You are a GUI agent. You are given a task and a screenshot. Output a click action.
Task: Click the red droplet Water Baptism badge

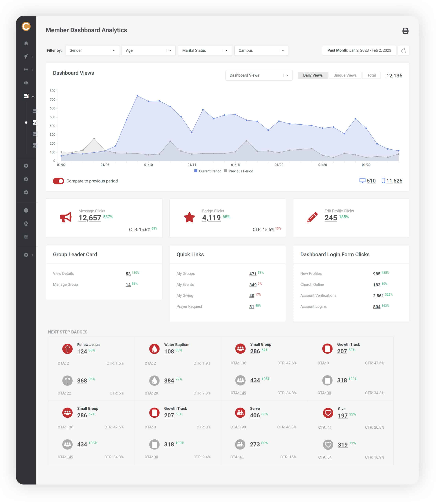[x=154, y=349]
